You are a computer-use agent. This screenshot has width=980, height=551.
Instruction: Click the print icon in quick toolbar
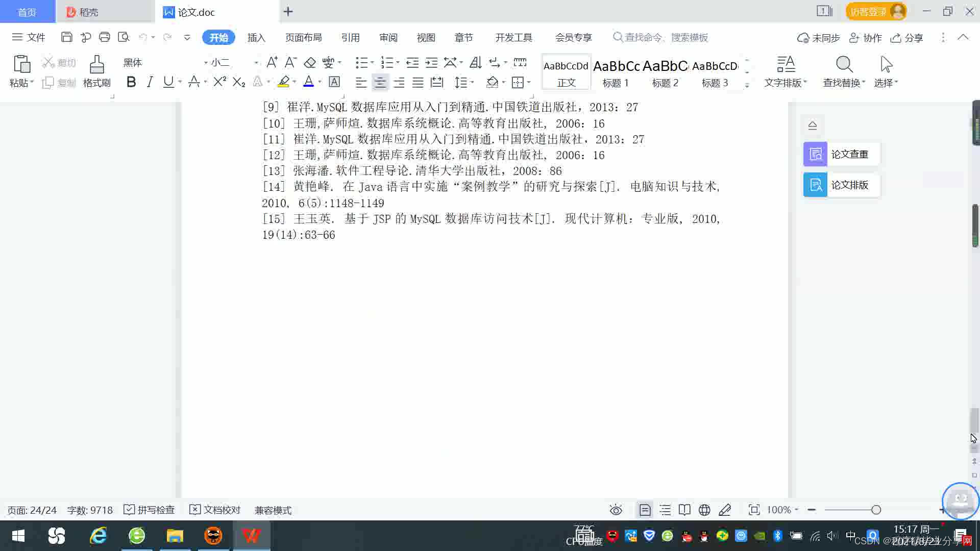pos(105,37)
